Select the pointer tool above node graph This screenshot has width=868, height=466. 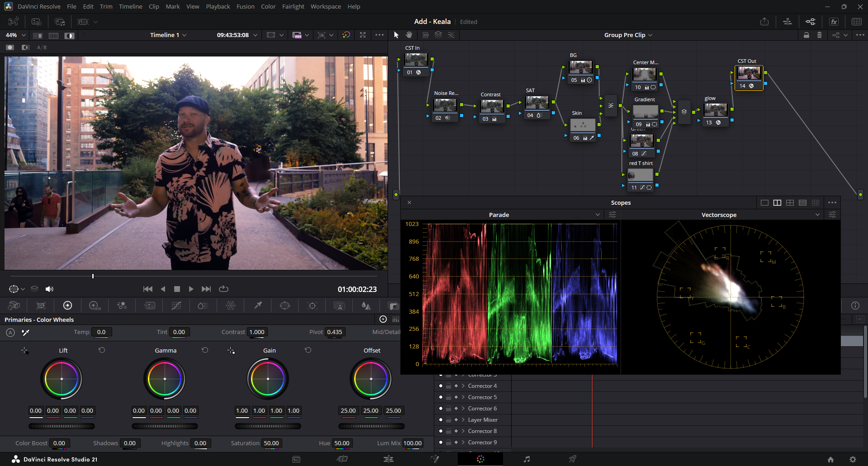pos(396,35)
